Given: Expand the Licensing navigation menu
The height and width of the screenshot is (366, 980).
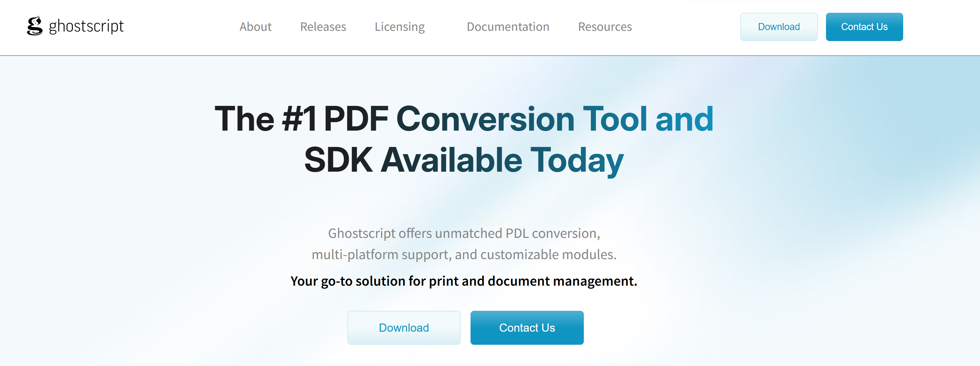Looking at the screenshot, I should pyautogui.click(x=399, y=27).
